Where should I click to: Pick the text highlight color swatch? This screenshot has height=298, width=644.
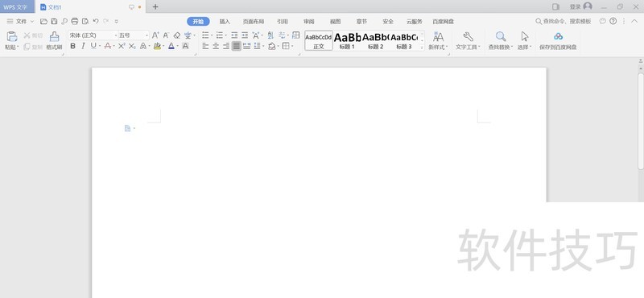pyautogui.click(x=157, y=46)
